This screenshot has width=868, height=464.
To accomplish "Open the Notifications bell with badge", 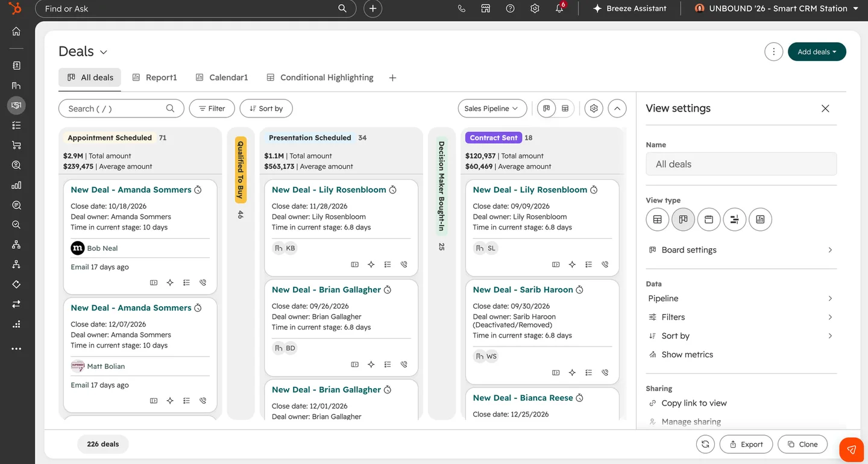I will 559,8.
